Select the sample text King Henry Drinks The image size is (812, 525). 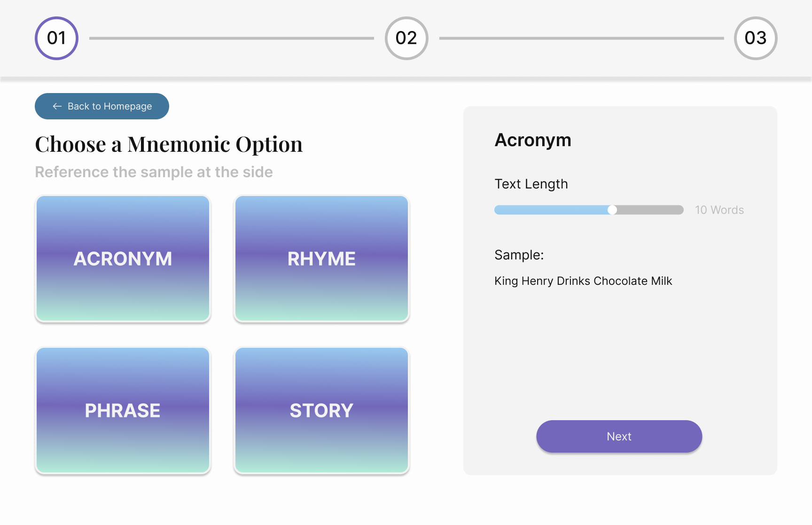coord(583,281)
